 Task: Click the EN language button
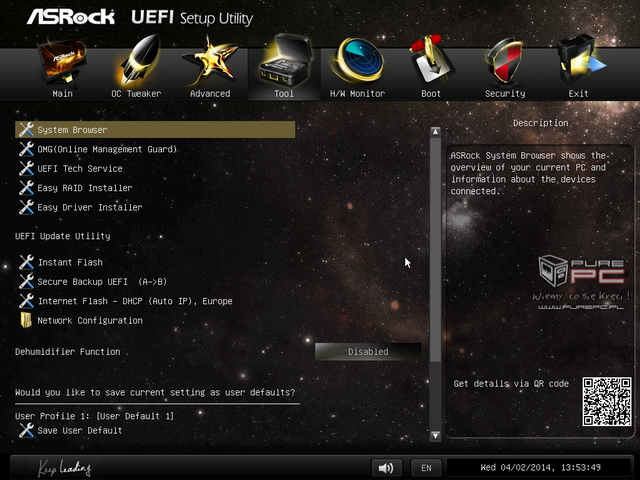click(426, 468)
